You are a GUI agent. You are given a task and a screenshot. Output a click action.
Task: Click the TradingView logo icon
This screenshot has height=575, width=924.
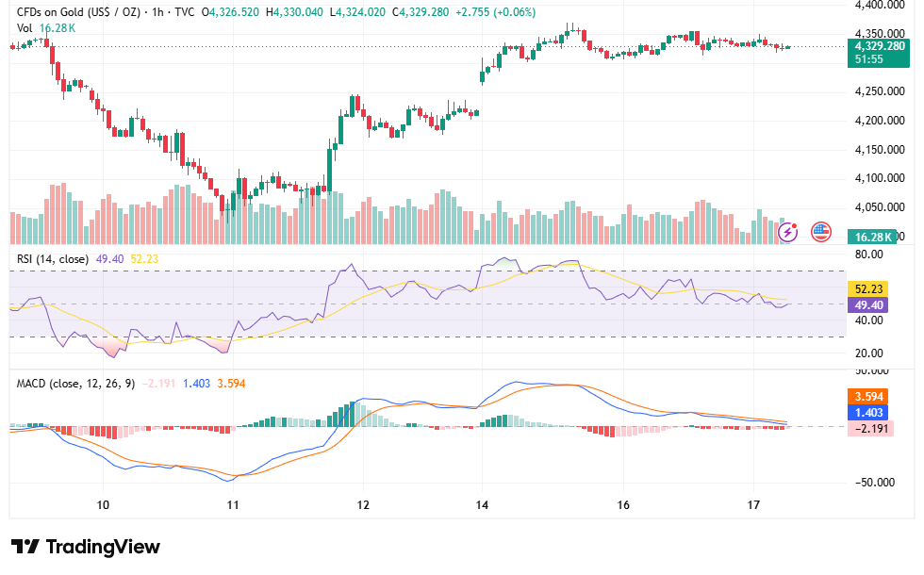[x=25, y=547]
